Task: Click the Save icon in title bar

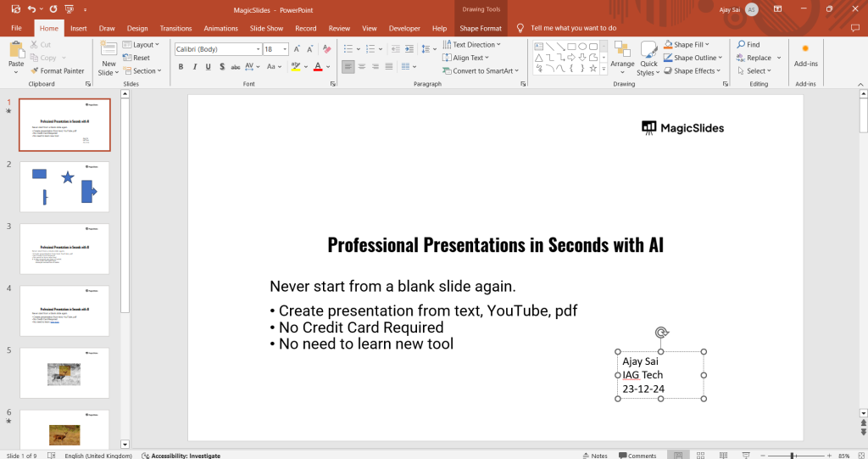Action: [x=15, y=8]
